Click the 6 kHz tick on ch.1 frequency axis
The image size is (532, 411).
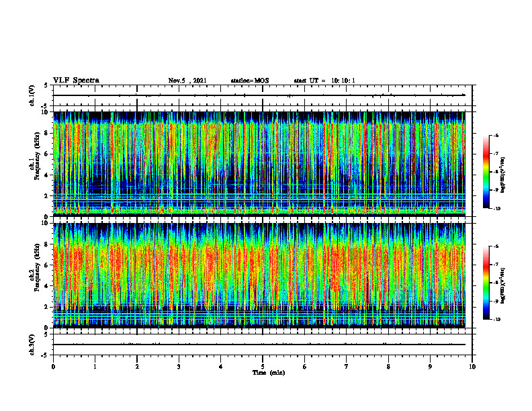pos(47,154)
